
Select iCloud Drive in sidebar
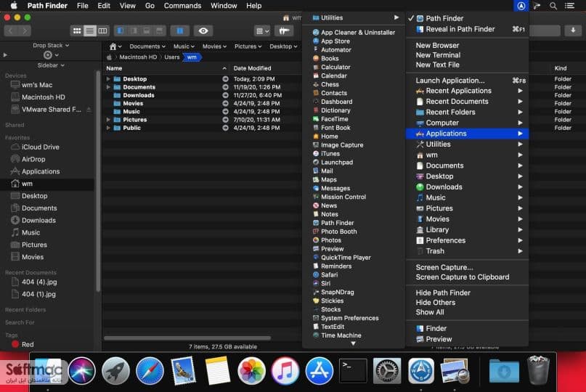tap(41, 147)
